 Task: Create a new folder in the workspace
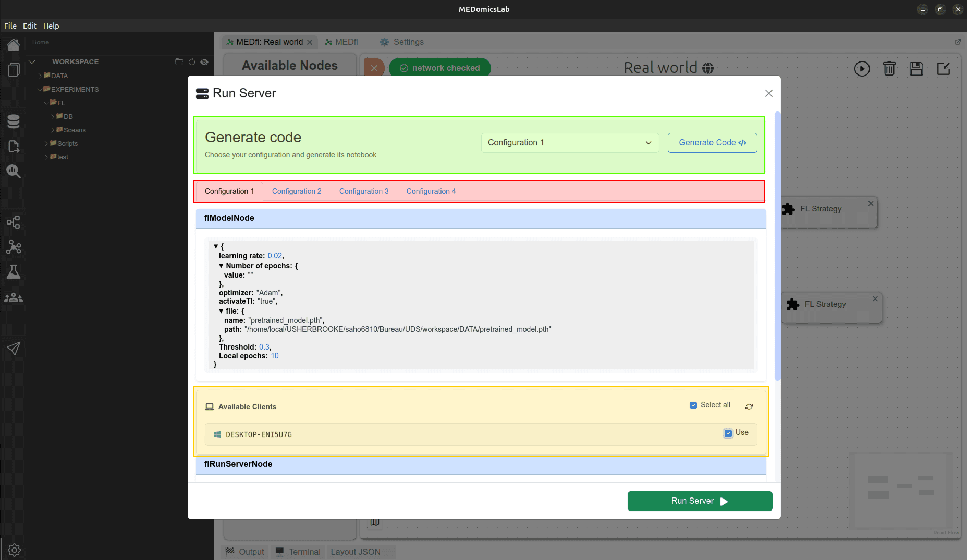[179, 61]
